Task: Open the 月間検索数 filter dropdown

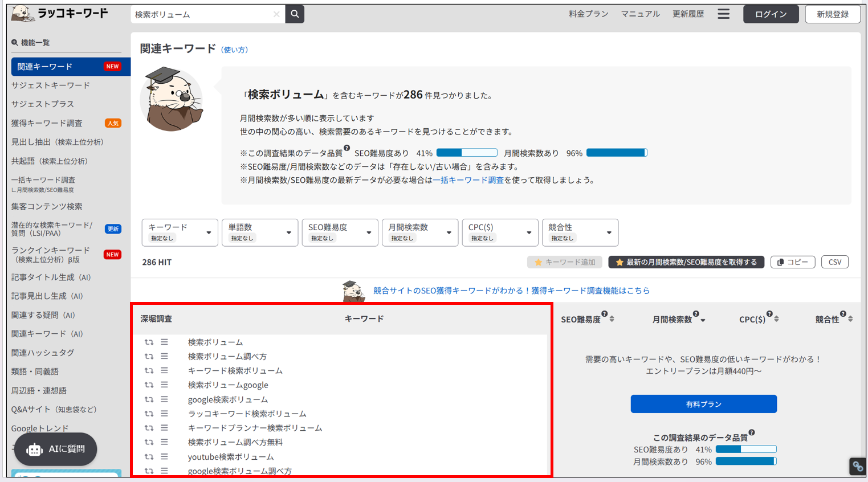Action: point(420,232)
